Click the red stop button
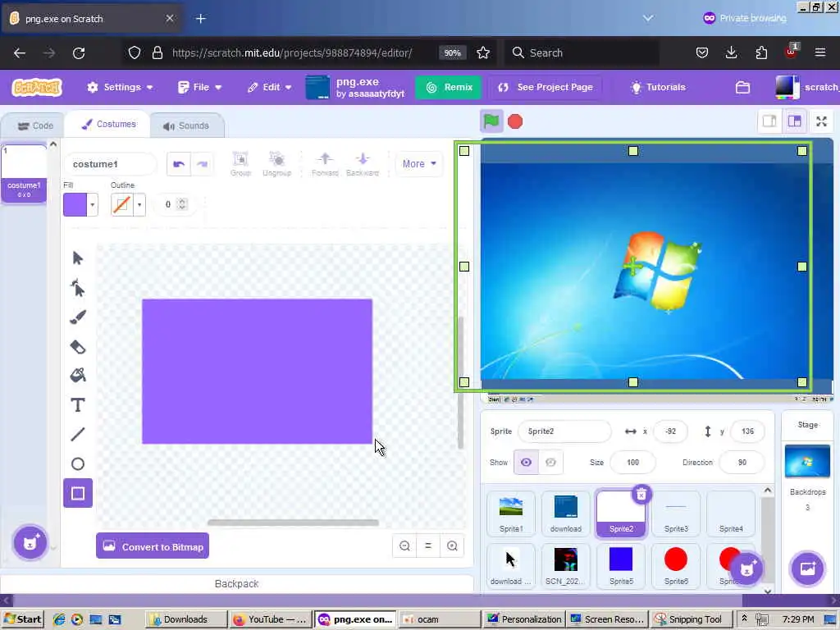This screenshot has width=840, height=630. [x=515, y=121]
